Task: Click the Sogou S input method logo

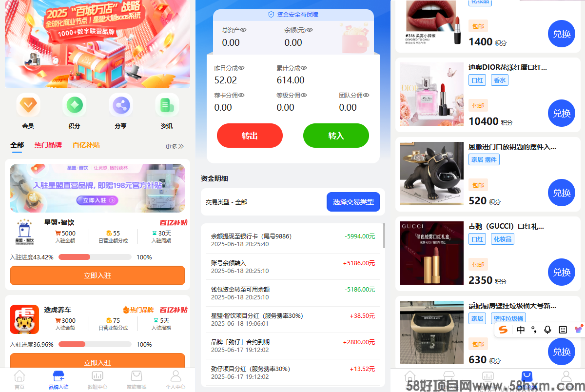Action: [x=503, y=330]
